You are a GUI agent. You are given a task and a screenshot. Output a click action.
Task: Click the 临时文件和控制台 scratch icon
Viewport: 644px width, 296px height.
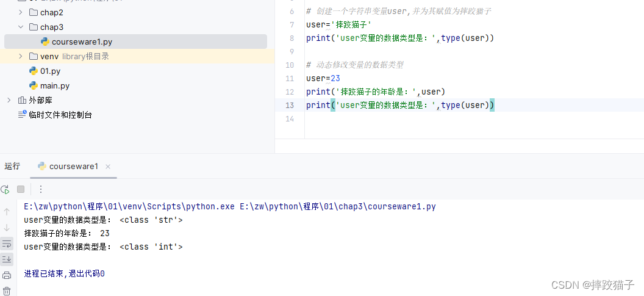click(22, 115)
